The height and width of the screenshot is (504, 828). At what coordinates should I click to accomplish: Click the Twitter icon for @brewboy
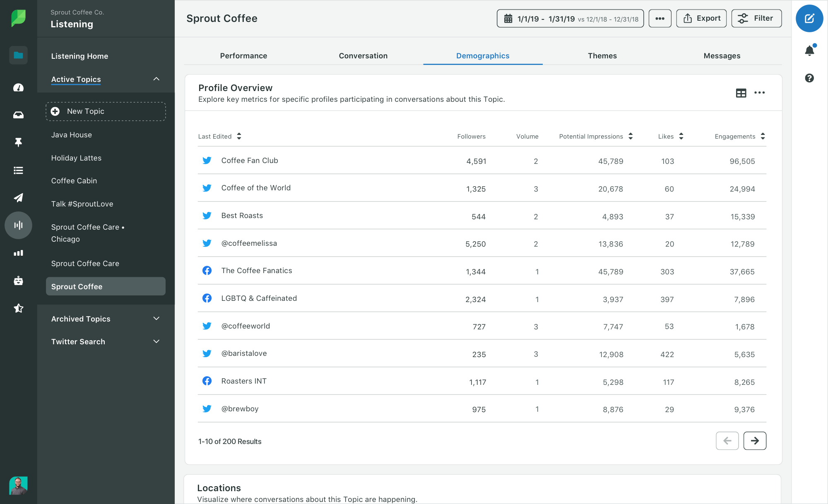tap(207, 409)
